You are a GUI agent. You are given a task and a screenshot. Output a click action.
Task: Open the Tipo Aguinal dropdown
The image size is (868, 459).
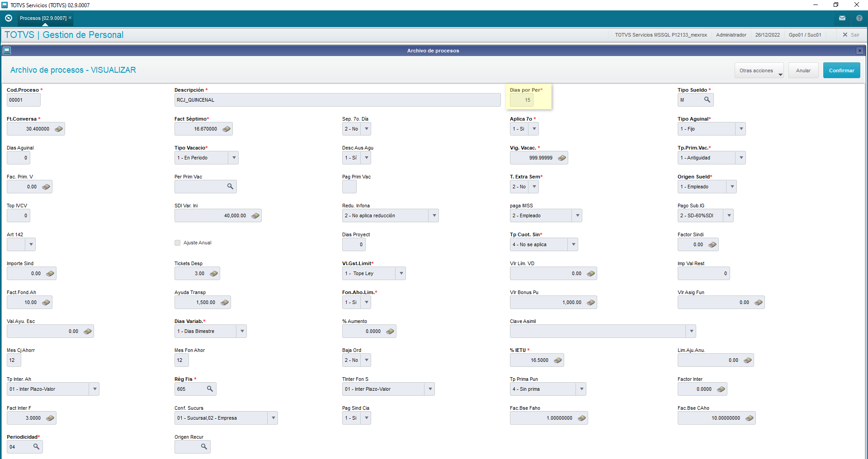tap(741, 129)
